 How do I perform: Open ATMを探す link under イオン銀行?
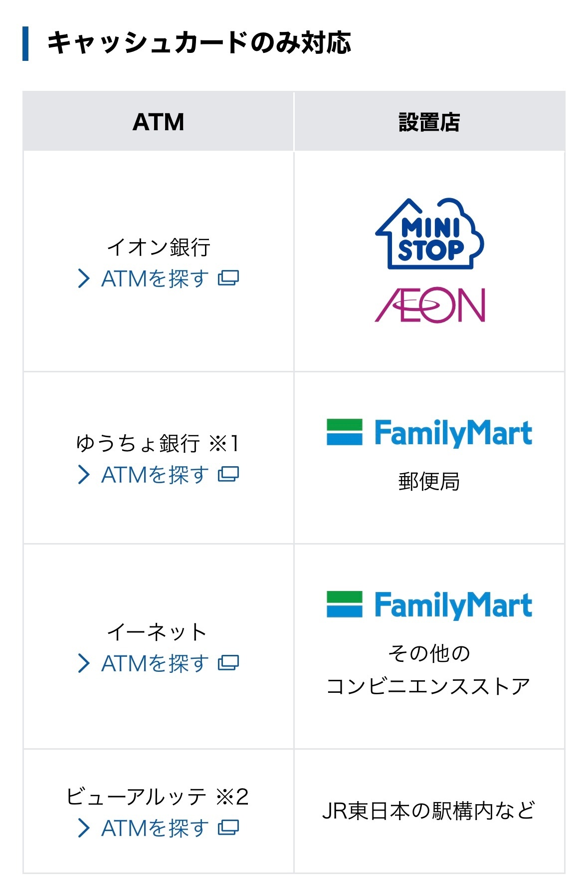coord(155,279)
